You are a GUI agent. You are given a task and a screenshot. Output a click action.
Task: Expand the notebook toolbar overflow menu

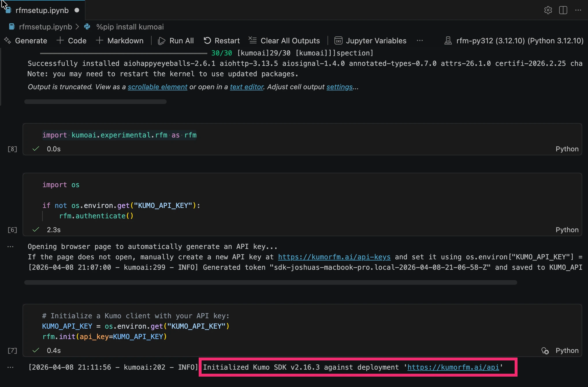coord(420,41)
